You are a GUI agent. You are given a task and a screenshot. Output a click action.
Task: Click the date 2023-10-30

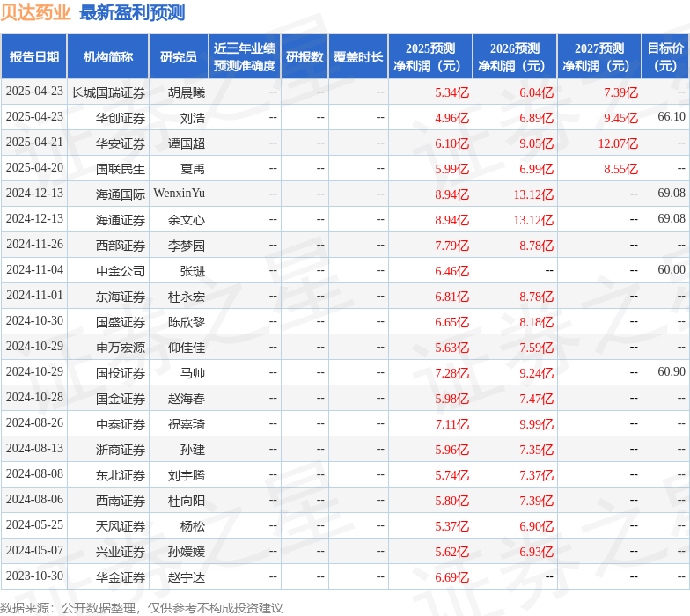[x=35, y=576]
